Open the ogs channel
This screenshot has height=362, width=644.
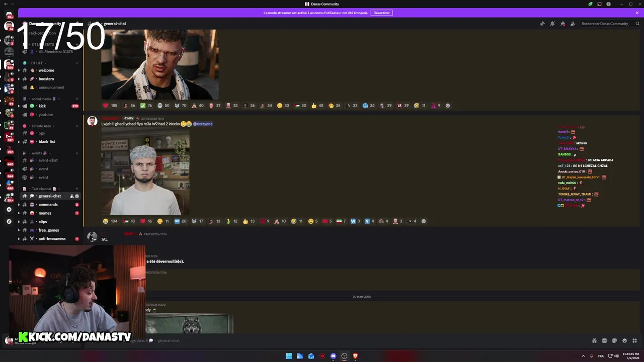(49, 133)
